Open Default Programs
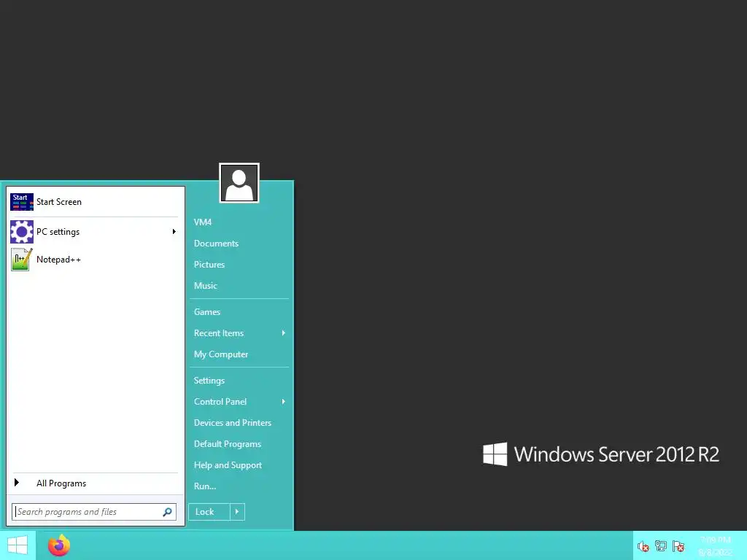747x560 pixels. (x=228, y=444)
